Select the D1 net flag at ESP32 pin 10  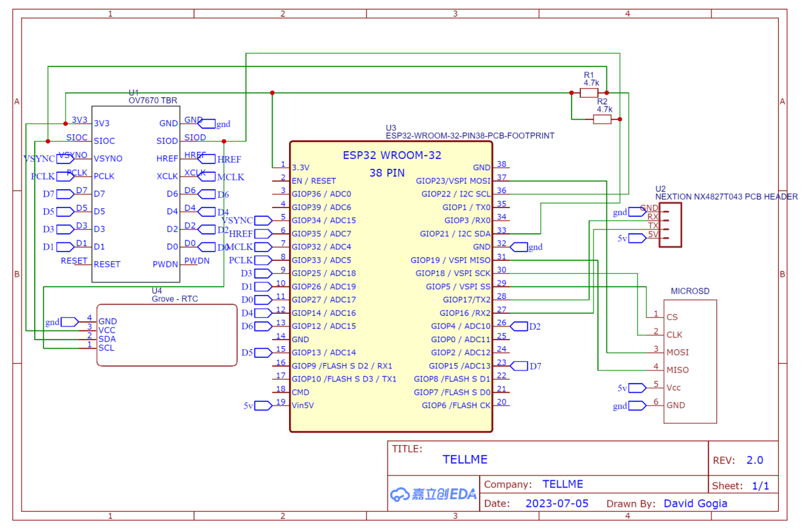[x=264, y=286]
